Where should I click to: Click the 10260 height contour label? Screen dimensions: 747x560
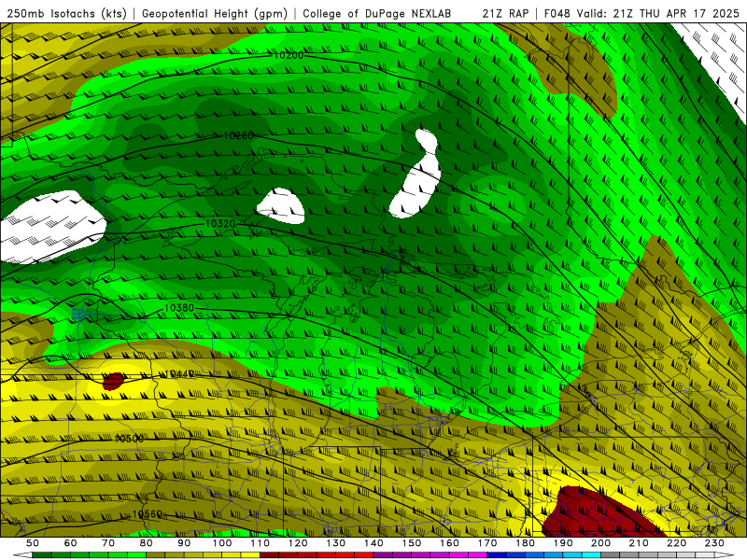pyautogui.click(x=239, y=135)
